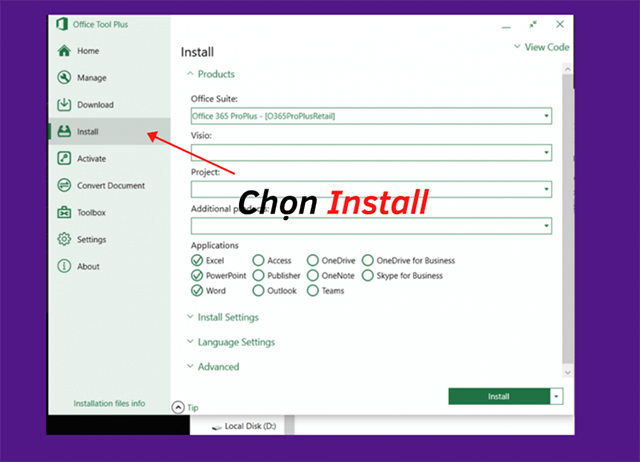Click the vertical scrollbar on right
This screenshot has height=462, width=640.
[567, 220]
